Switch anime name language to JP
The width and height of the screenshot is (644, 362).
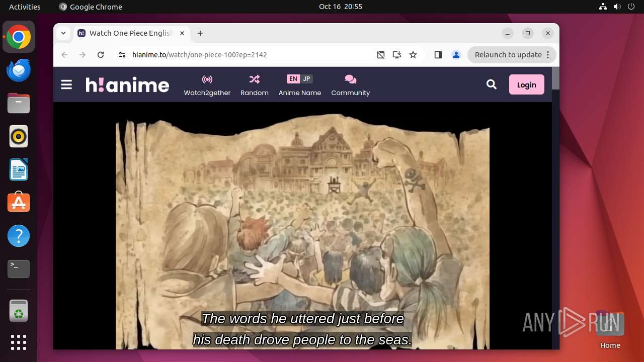(306, 79)
